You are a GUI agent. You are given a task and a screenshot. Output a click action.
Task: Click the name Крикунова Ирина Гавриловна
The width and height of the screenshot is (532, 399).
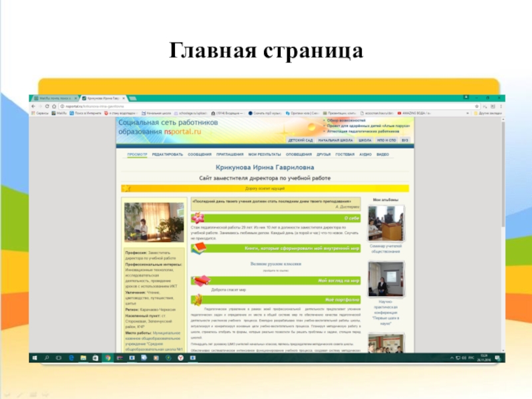pos(265,168)
